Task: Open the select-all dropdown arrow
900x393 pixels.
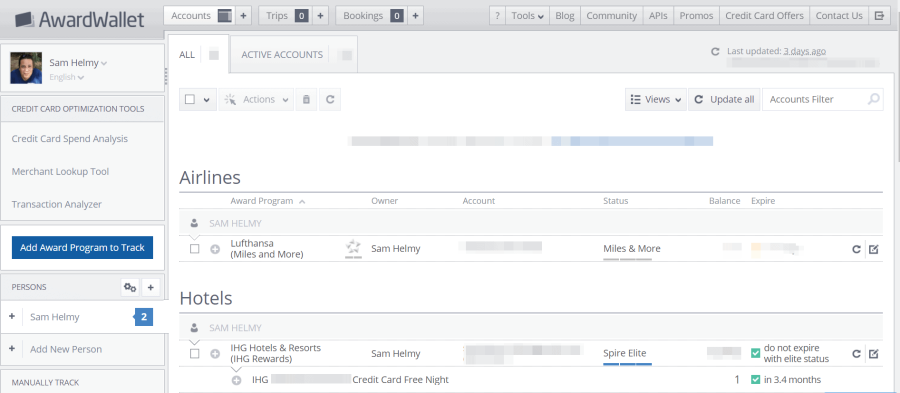Action: (206, 100)
